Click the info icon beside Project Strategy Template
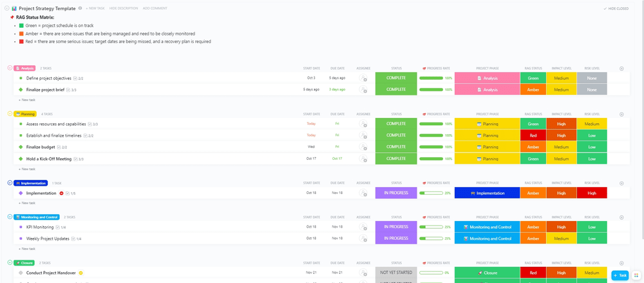 coord(80,8)
